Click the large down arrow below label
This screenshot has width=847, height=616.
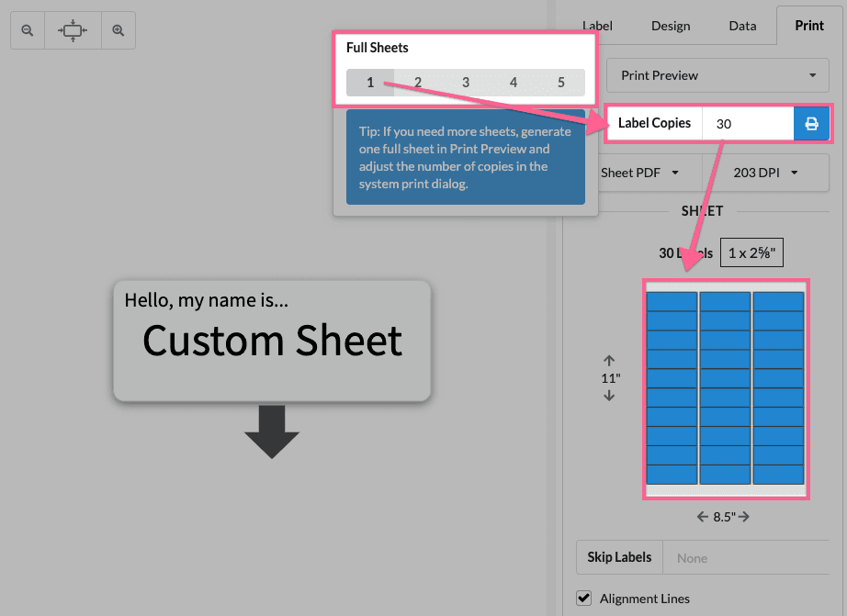[272, 431]
